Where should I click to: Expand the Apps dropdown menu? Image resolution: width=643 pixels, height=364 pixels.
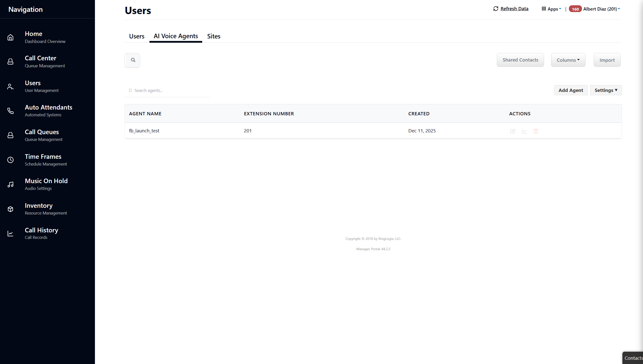[552, 9]
